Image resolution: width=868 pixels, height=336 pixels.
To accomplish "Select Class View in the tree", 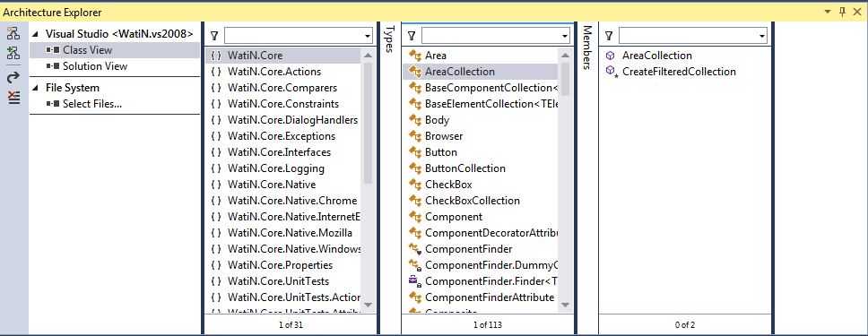I will [87, 50].
